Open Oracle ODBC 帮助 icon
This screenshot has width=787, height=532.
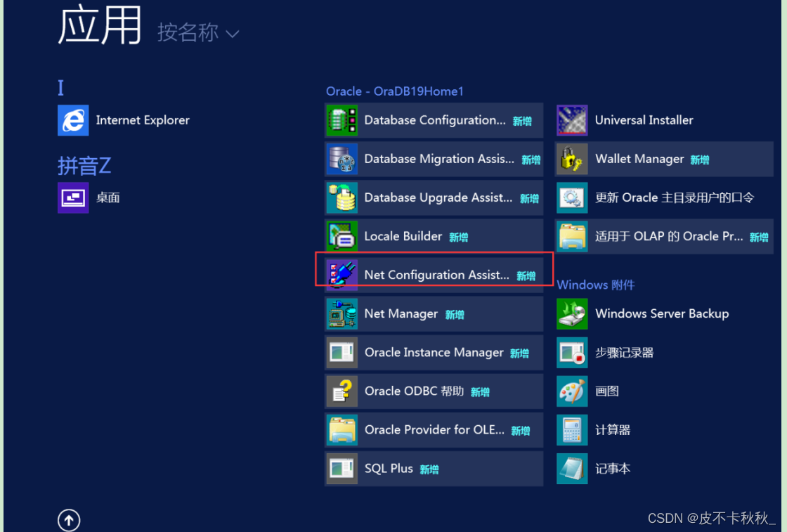(342, 391)
